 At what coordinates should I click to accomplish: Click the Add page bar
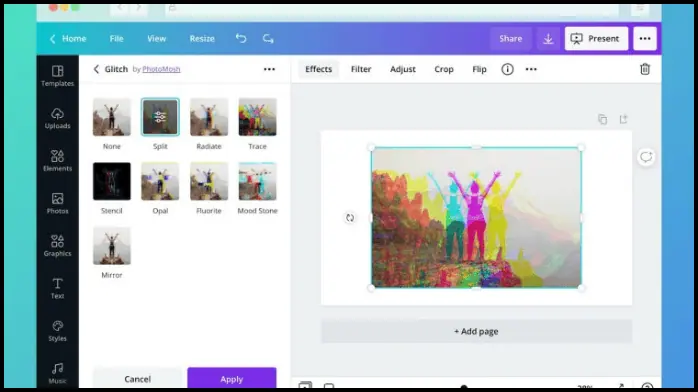476,331
